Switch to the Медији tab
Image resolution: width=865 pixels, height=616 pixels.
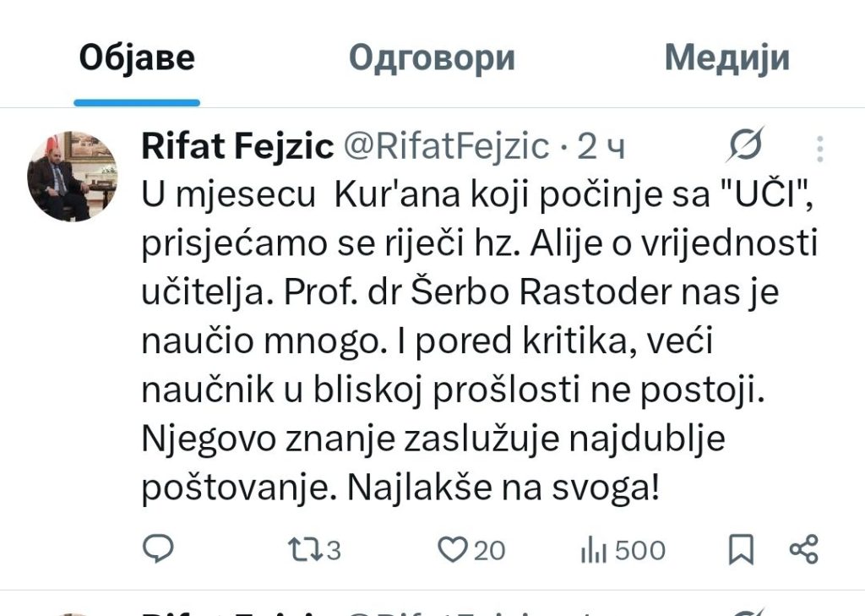coord(726,58)
